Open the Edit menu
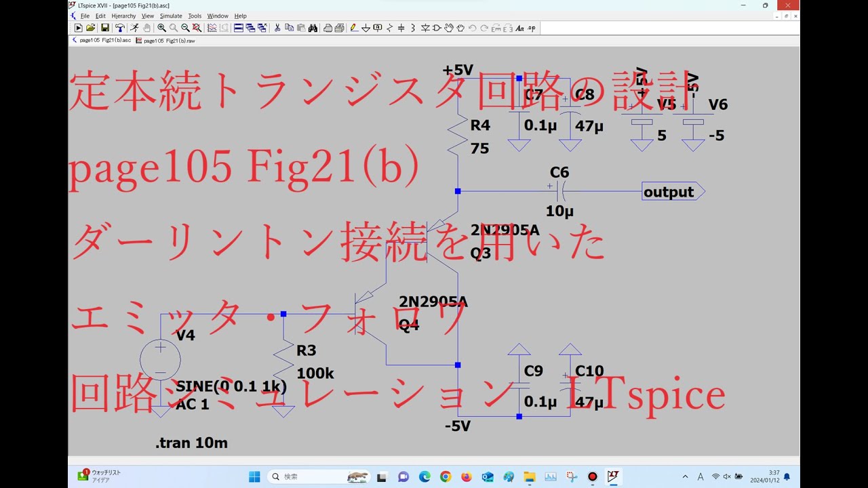The width and height of the screenshot is (868, 488). [100, 16]
